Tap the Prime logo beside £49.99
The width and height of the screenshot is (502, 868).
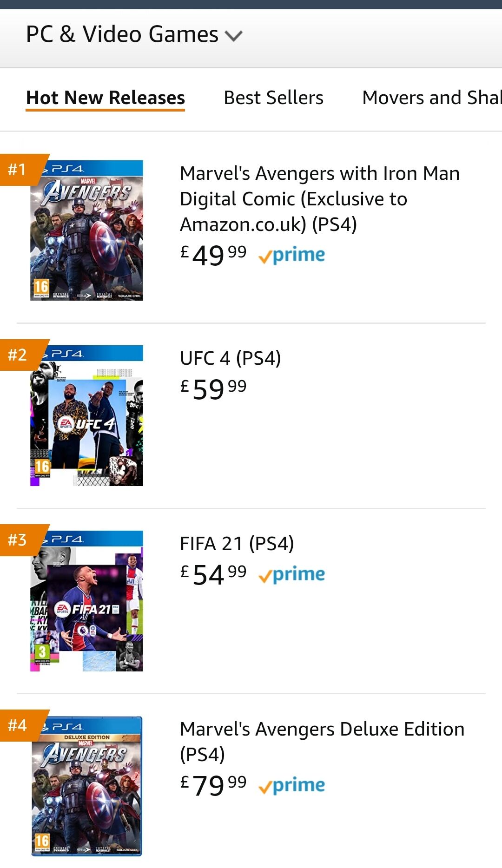[x=291, y=255]
